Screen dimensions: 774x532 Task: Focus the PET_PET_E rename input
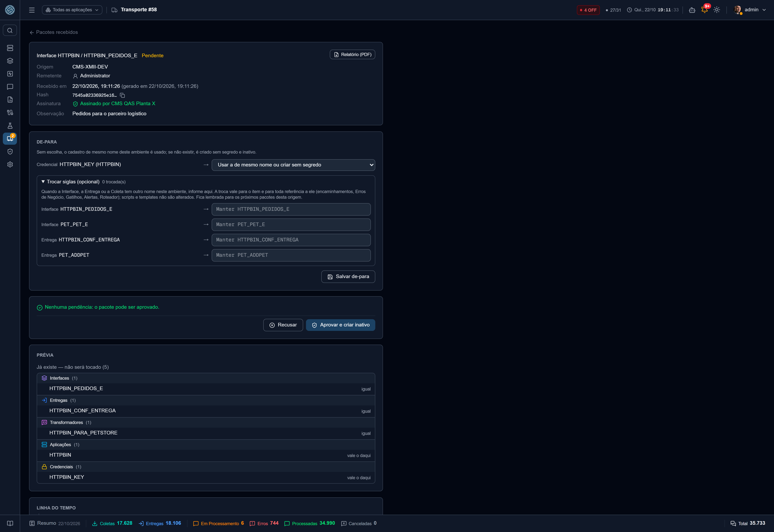pyautogui.click(x=291, y=225)
